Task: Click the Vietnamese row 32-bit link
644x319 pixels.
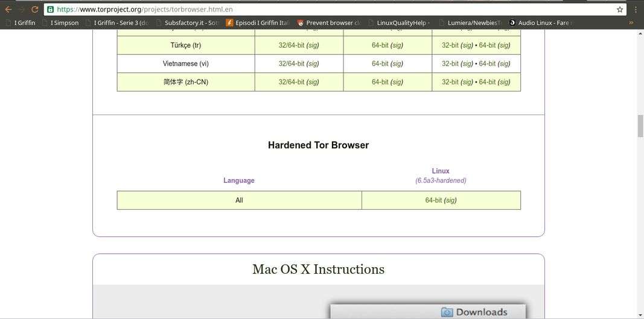Action: point(450,64)
